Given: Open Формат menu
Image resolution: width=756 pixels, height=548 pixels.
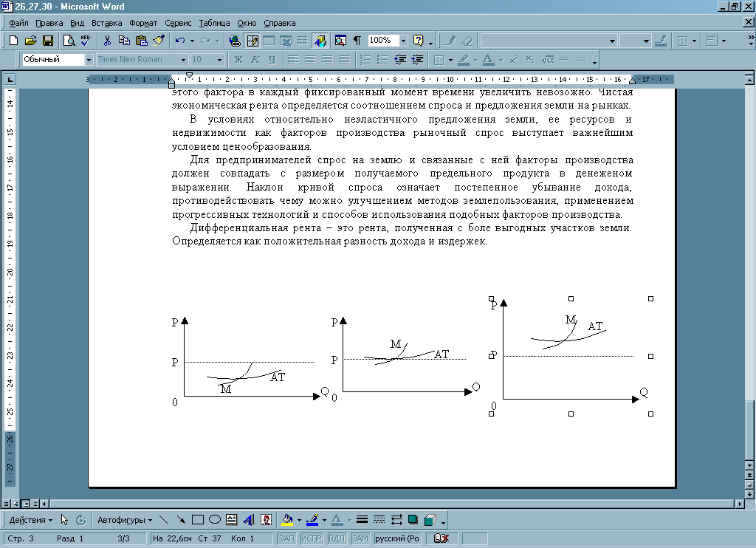Looking at the screenshot, I should (x=143, y=23).
